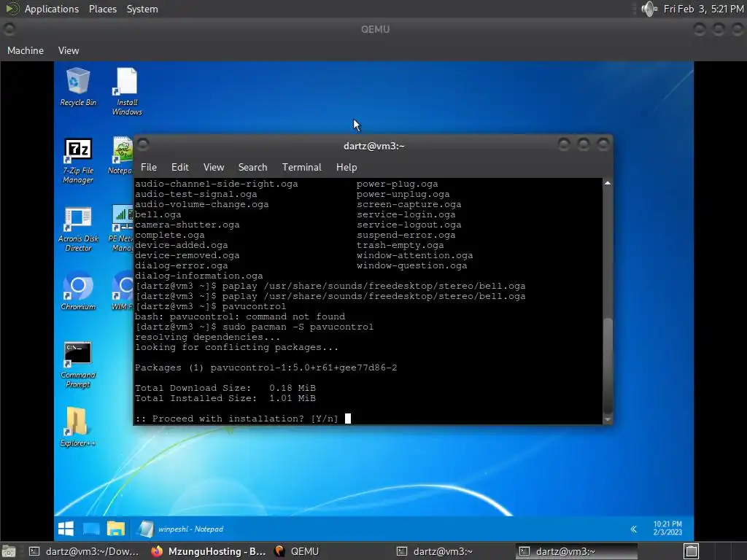Click the bell.oga file name in listing

[x=158, y=214]
